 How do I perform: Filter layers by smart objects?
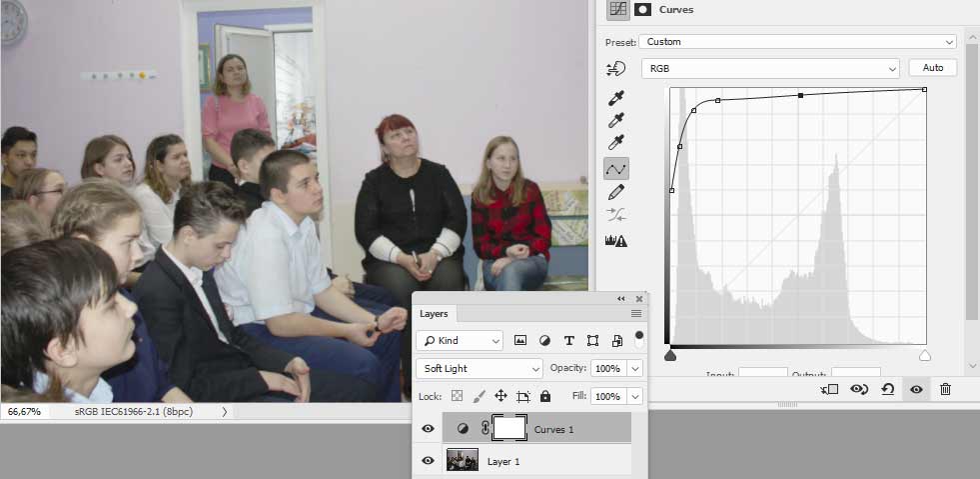tap(617, 340)
